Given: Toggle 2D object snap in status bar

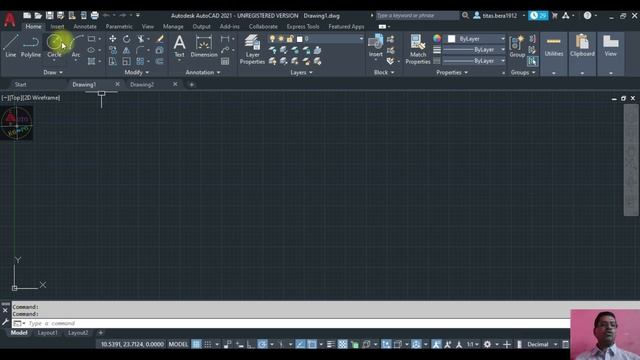Looking at the screenshot, I should coord(312,344).
